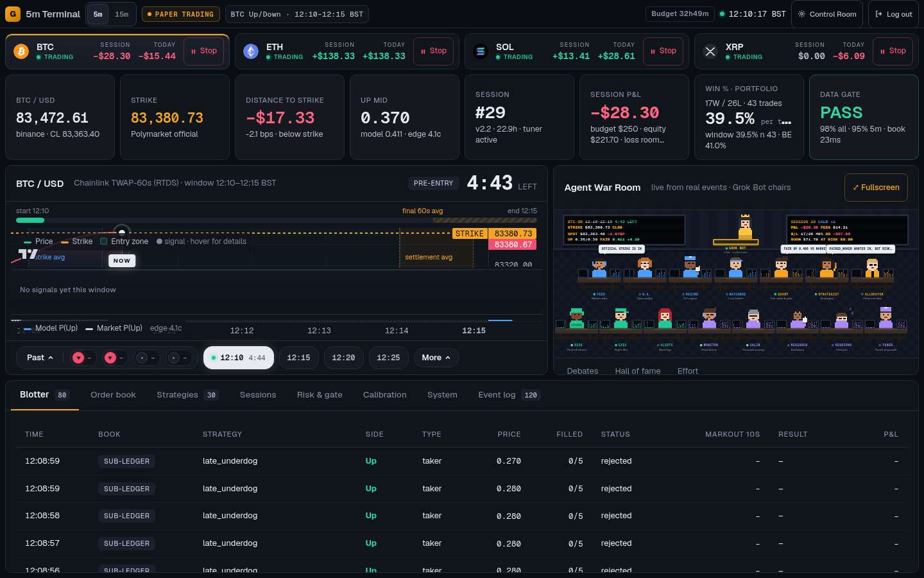Viewport: 924px width, 578px height.
Task: Select the Regime agent avatar
Action: click(690, 267)
